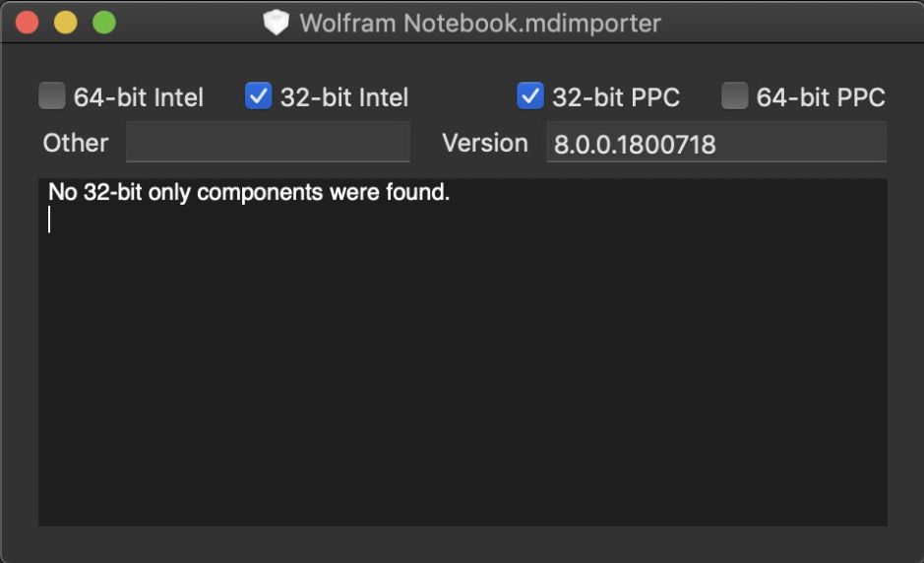Click the "64-bit PPC" label text
The width and height of the screenshot is (924, 563).
click(821, 97)
